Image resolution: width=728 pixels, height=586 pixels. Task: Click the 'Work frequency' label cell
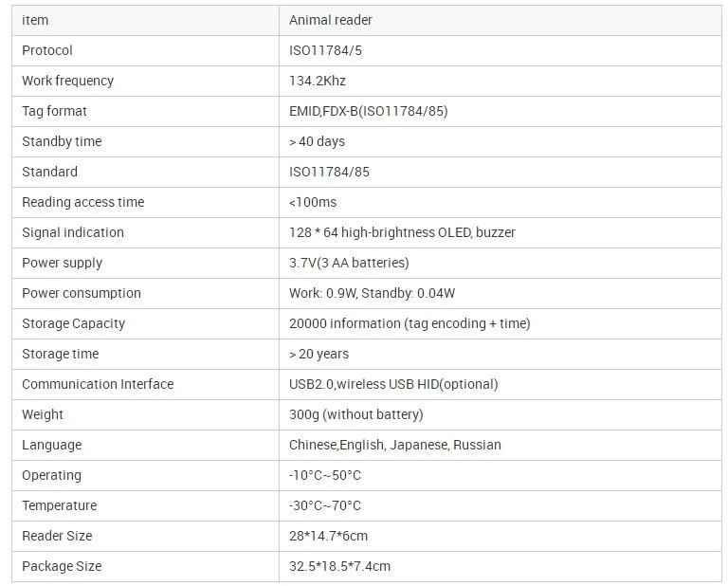coord(67,81)
